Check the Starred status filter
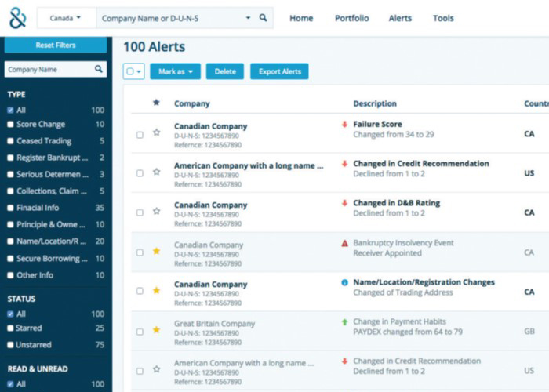Image resolution: width=549 pixels, height=392 pixels. tap(10, 328)
